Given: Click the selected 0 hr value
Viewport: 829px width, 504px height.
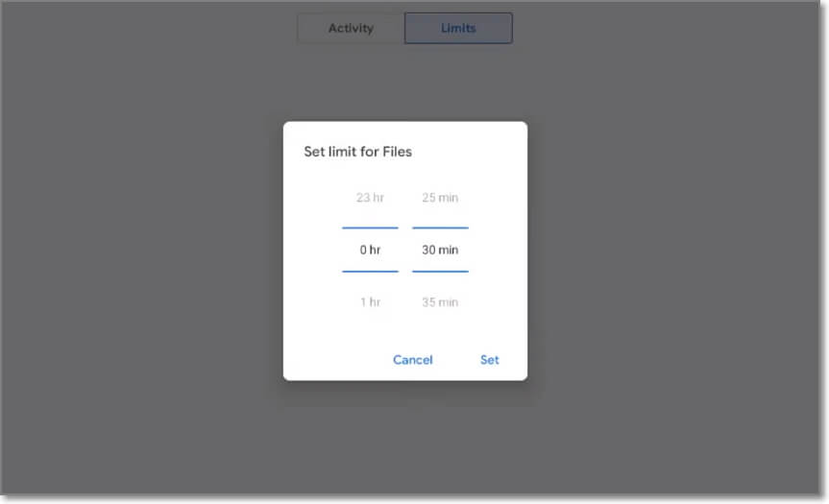Looking at the screenshot, I should (x=370, y=250).
